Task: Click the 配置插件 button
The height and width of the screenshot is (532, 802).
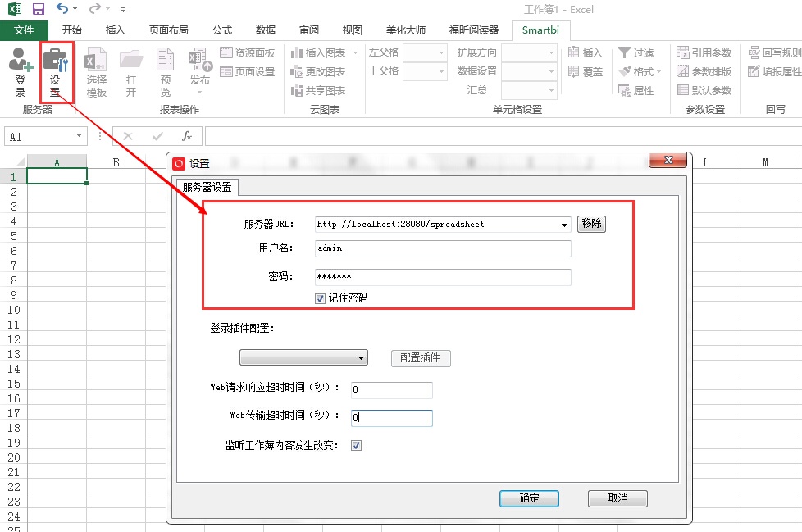Action: pyautogui.click(x=421, y=358)
